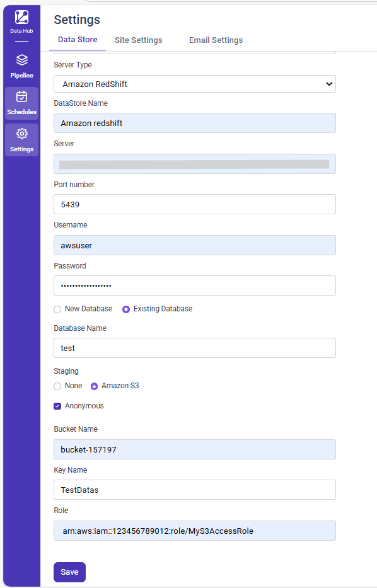Select the New Database radio button

[x=57, y=309]
